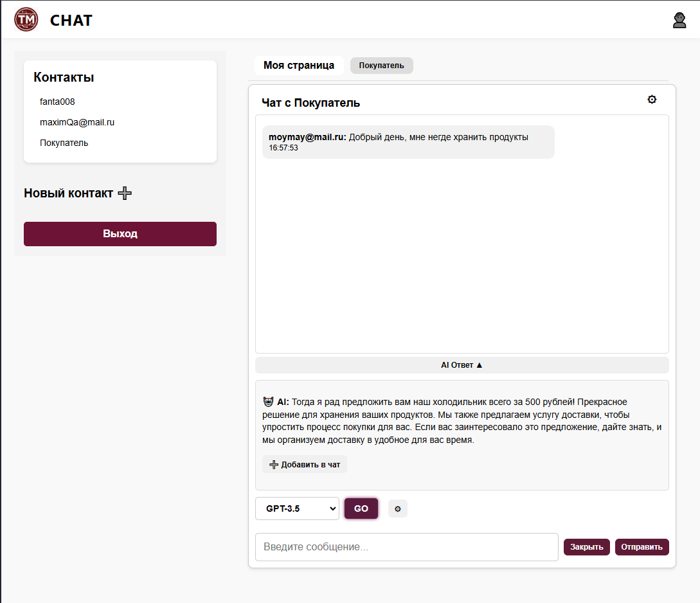Open the user profile avatar
Image resolution: width=700 pixels, height=603 pixels.
coord(679,21)
